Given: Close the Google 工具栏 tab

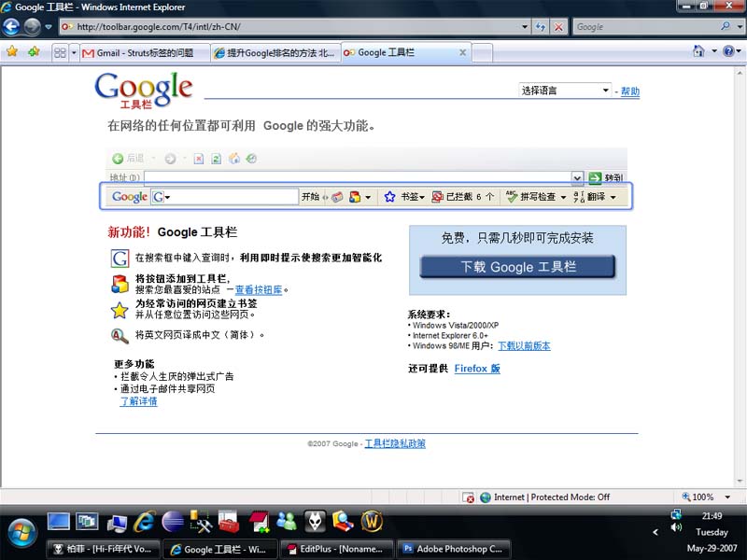Looking at the screenshot, I should tap(462, 53).
